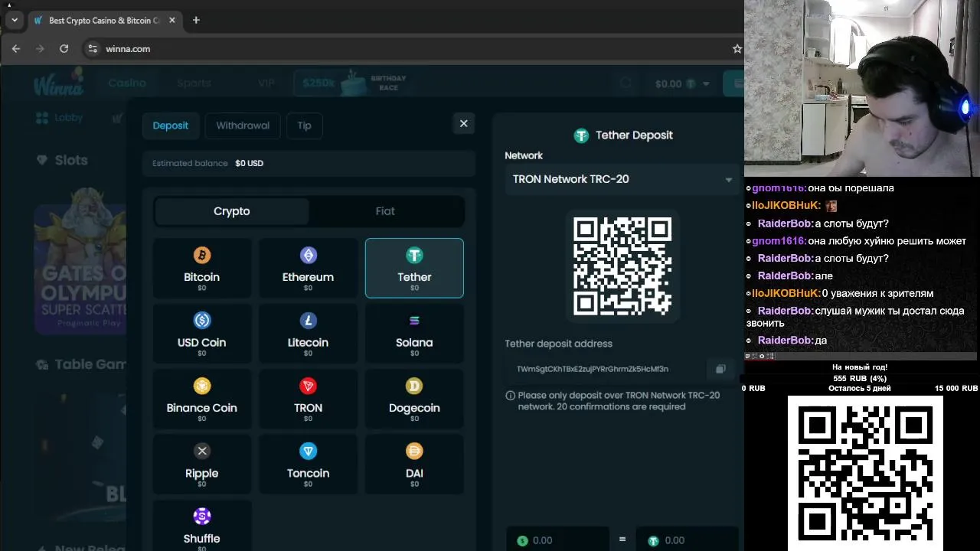Close the deposit dialog
Image resolution: width=980 pixels, height=551 pixels.
point(463,123)
